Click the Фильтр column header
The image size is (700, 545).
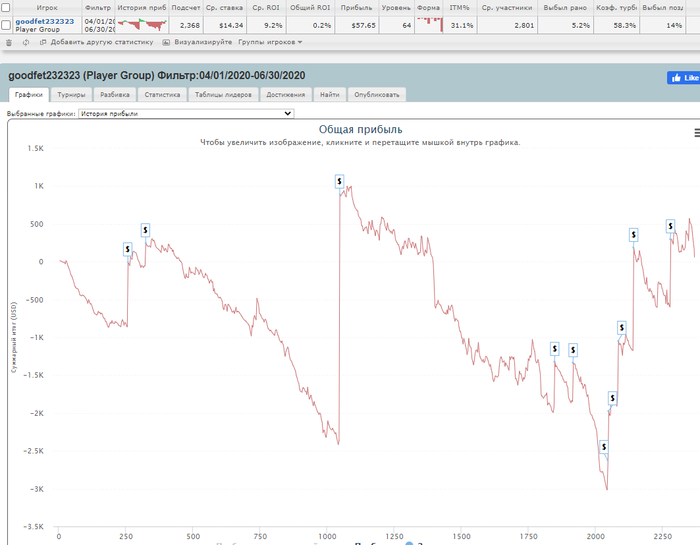pos(98,8)
